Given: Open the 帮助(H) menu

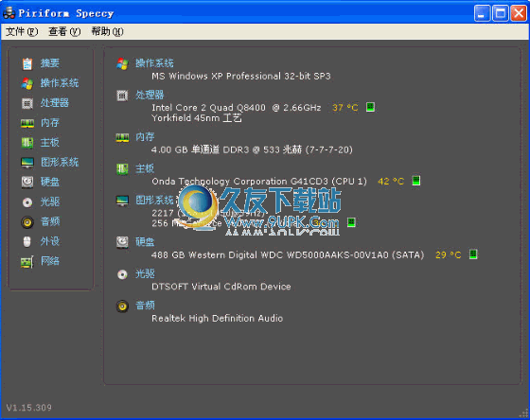Looking at the screenshot, I should pyautogui.click(x=107, y=32).
